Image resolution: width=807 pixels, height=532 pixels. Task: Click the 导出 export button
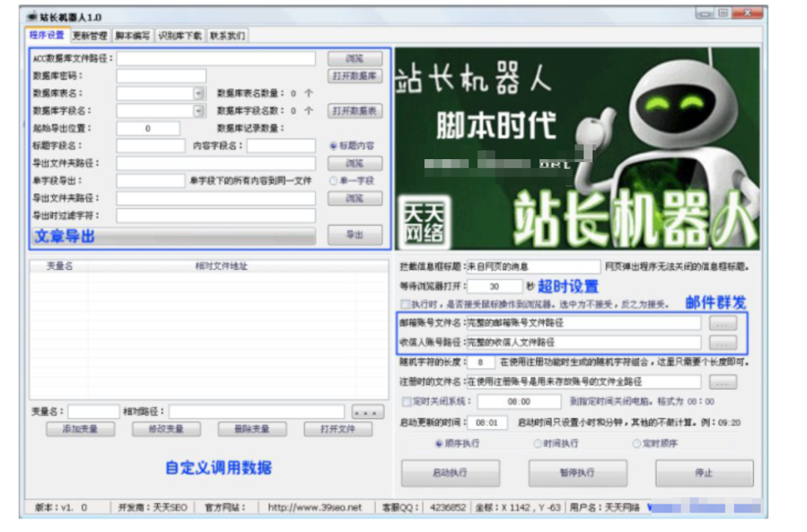point(356,234)
